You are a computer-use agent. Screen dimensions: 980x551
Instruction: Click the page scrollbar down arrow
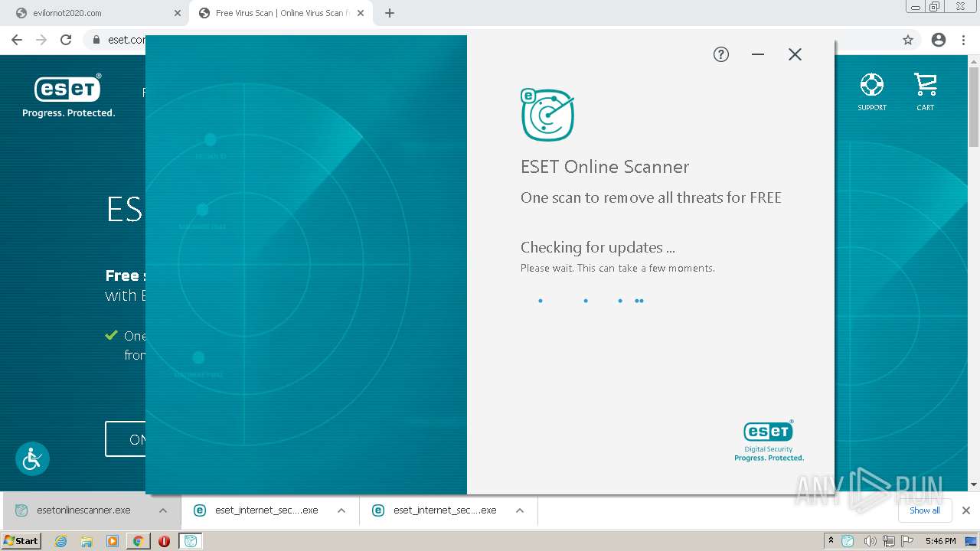point(974,484)
